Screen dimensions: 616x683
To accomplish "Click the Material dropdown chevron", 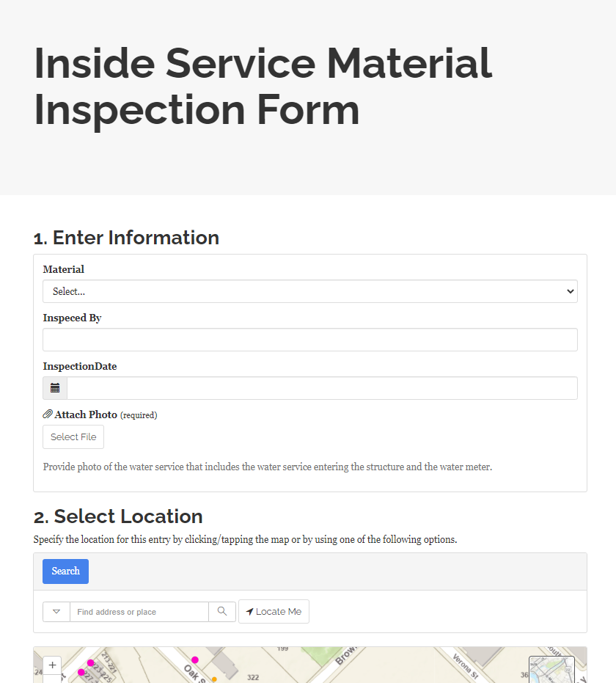I will click(x=571, y=291).
